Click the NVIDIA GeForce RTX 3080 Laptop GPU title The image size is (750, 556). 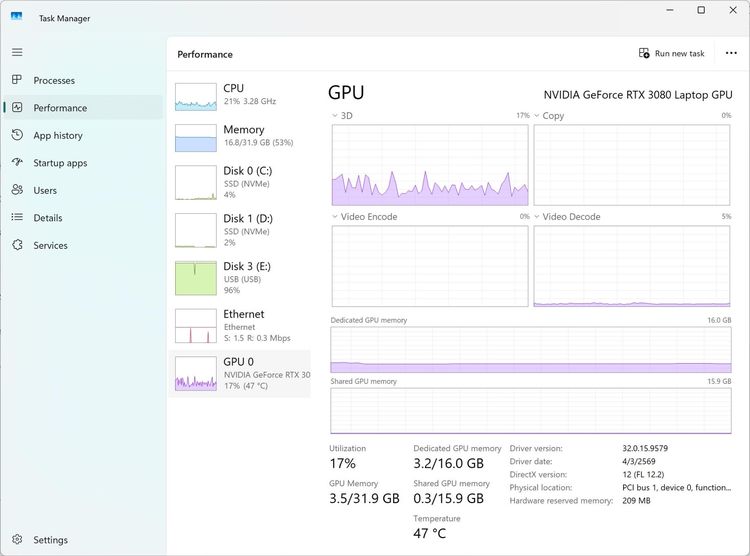tap(638, 95)
